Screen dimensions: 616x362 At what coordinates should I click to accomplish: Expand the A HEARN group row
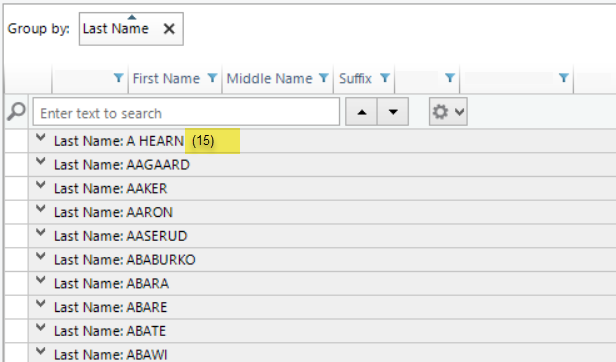[40, 138]
